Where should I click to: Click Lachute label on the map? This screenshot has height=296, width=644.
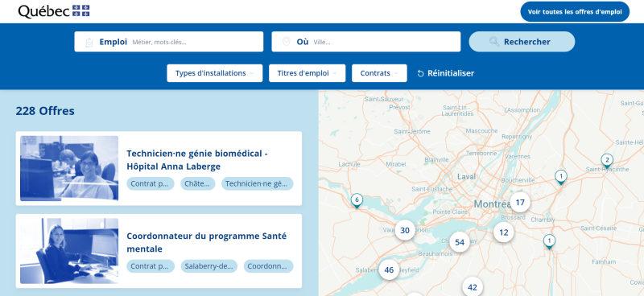[x=349, y=164]
